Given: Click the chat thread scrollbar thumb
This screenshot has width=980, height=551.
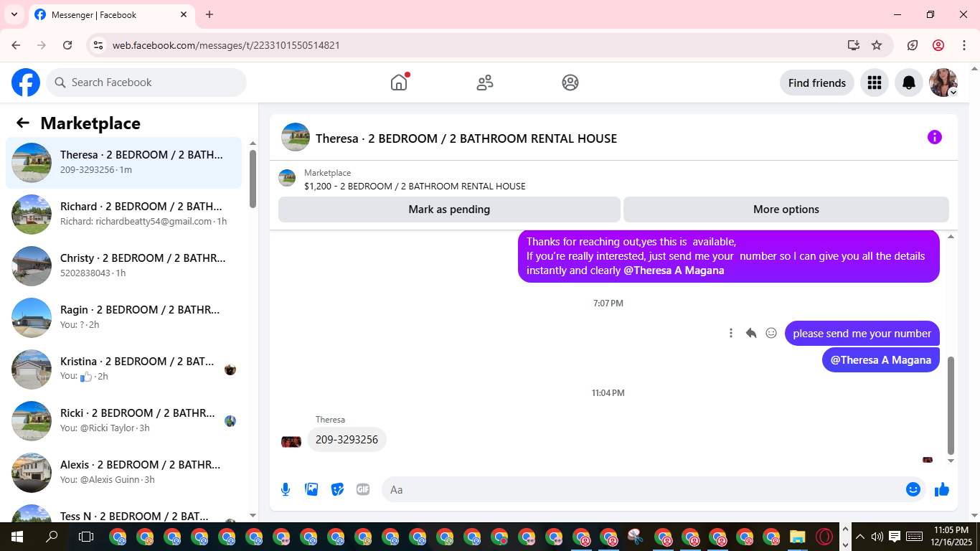Looking at the screenshot, I should coord(951,405).
